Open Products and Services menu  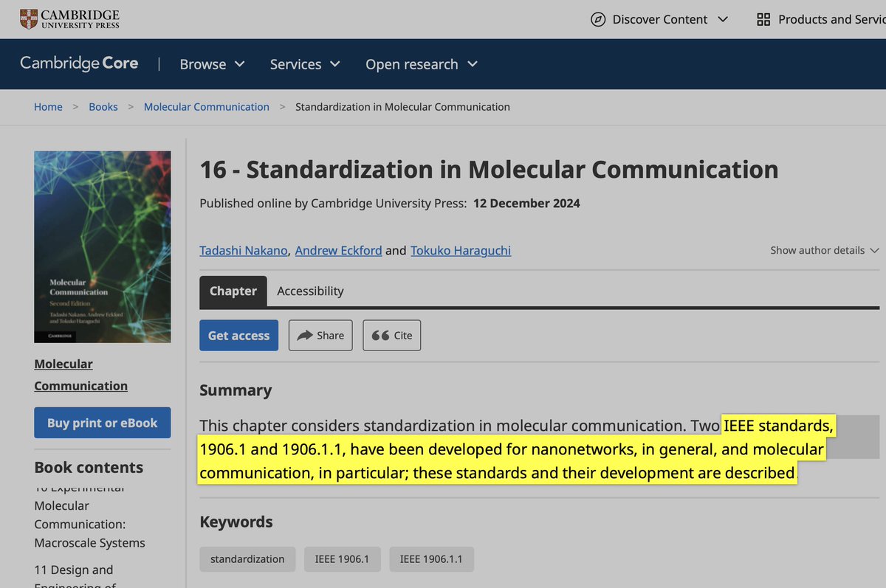tap(821, 20)
